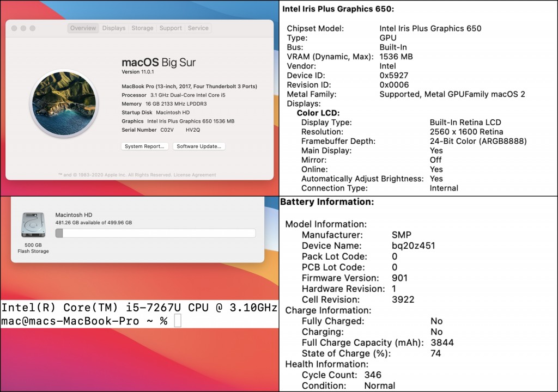
Task: Click the Macintosh HD storage usage bar
Action: (155, 234)
